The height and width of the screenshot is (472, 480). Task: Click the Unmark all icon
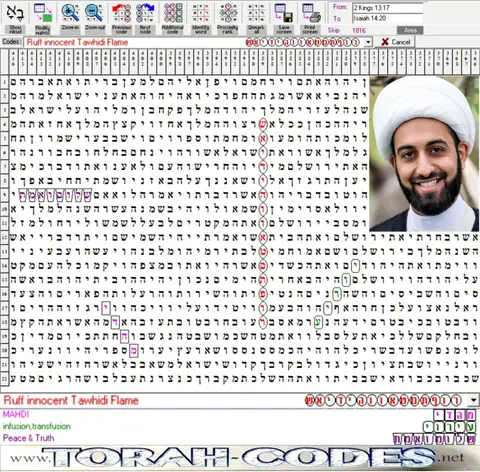(x=256, y=13)
